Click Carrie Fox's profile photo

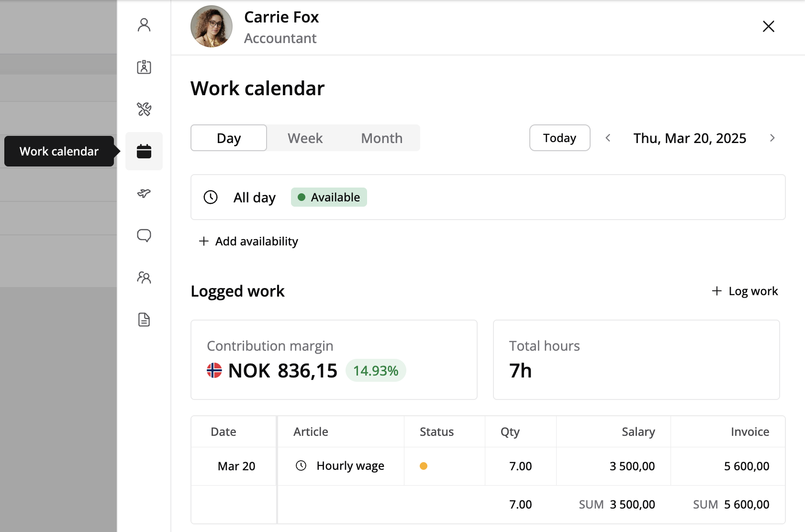tap(212, 26)
